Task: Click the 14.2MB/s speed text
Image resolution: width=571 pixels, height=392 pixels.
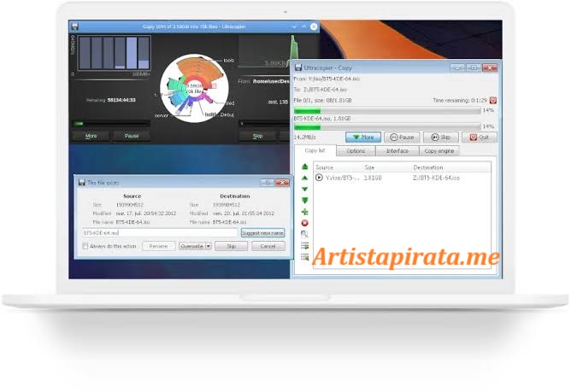Action: (305, 137)
